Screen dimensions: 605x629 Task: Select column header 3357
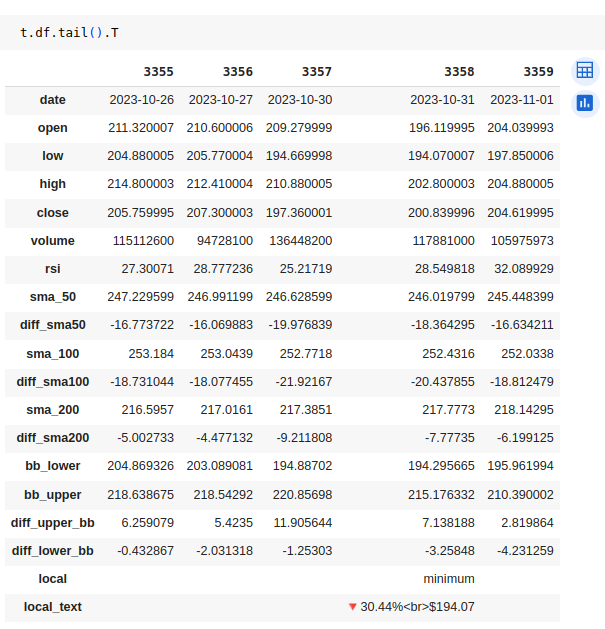pos(317,72)
